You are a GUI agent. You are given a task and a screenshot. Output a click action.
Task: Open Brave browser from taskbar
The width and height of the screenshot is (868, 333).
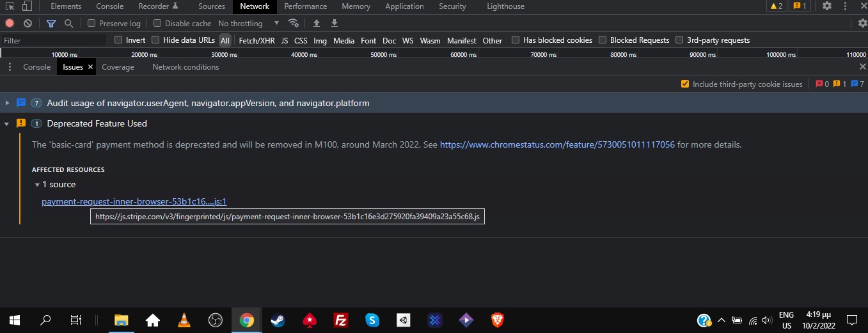pyautogui.click(x=498, y=320)
